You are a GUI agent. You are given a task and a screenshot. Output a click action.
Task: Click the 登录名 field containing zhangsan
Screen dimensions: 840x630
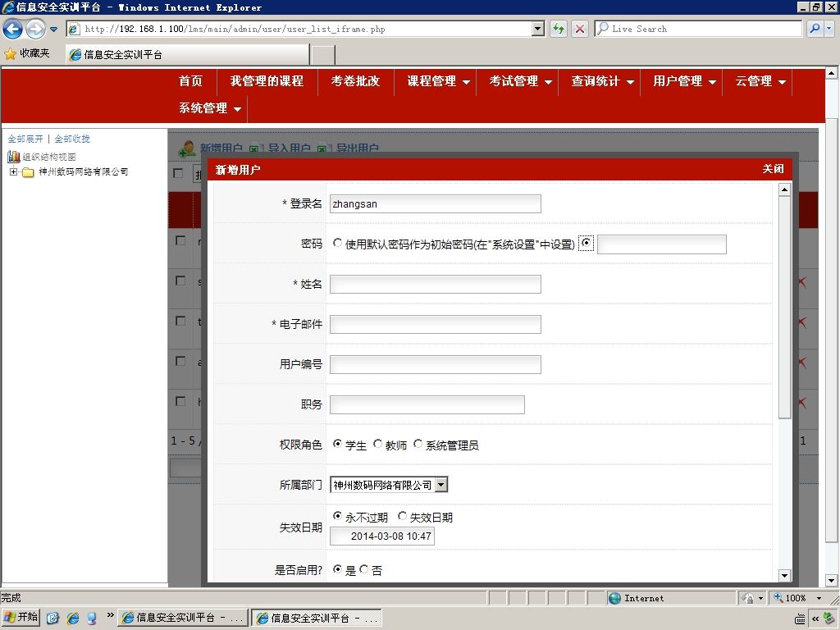pyautogui.click(x=435, y=204)
